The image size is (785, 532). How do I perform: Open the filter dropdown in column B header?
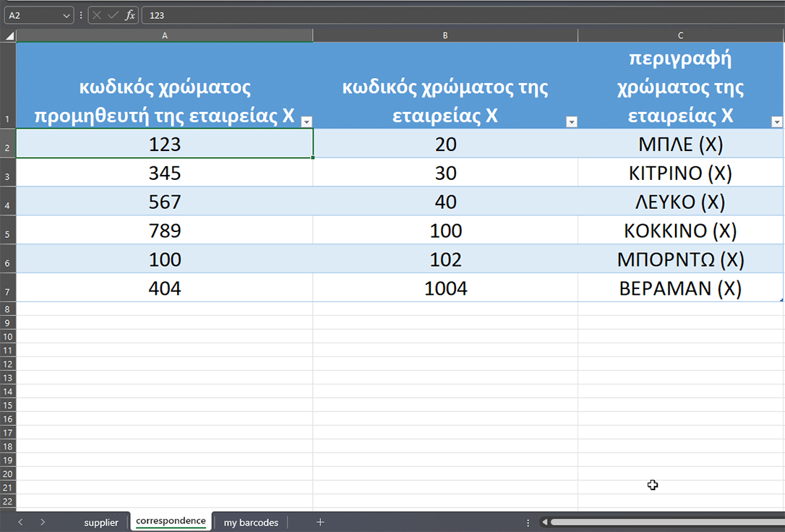[571, 121]
